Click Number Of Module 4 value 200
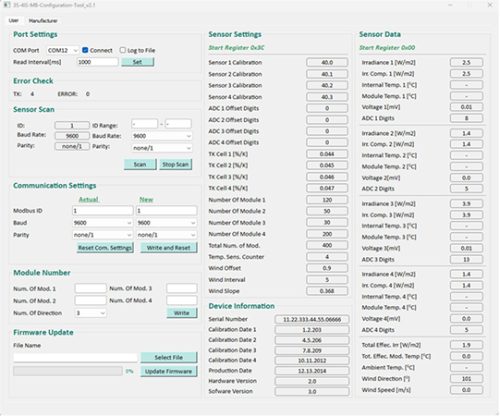Screen dimensions: 500x416 pyautogui.click(x=327, y=234)
